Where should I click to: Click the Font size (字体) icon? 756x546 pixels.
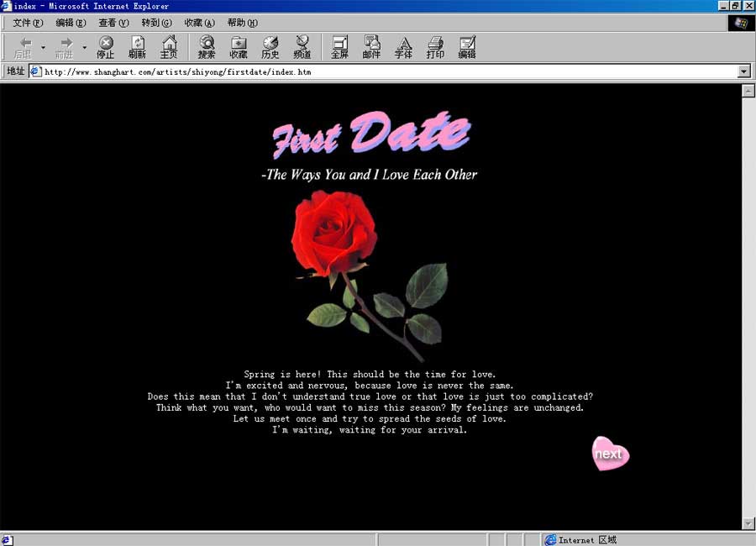(403, 47)
